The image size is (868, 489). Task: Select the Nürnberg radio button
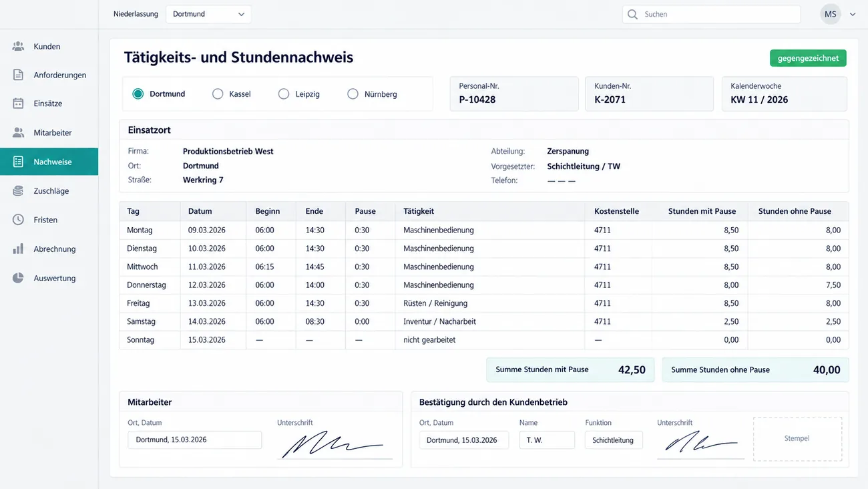click(353, 94)
